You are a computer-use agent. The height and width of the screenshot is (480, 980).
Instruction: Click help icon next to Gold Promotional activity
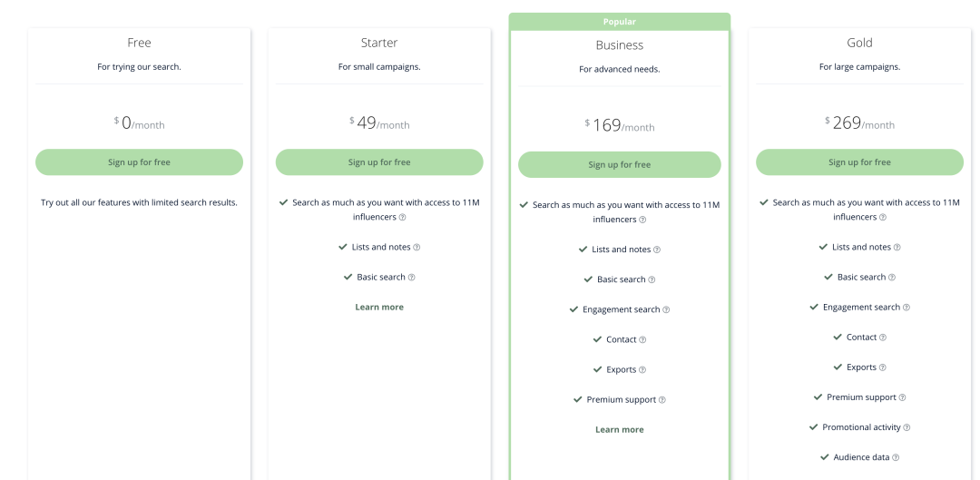click(x=906, y=427)
